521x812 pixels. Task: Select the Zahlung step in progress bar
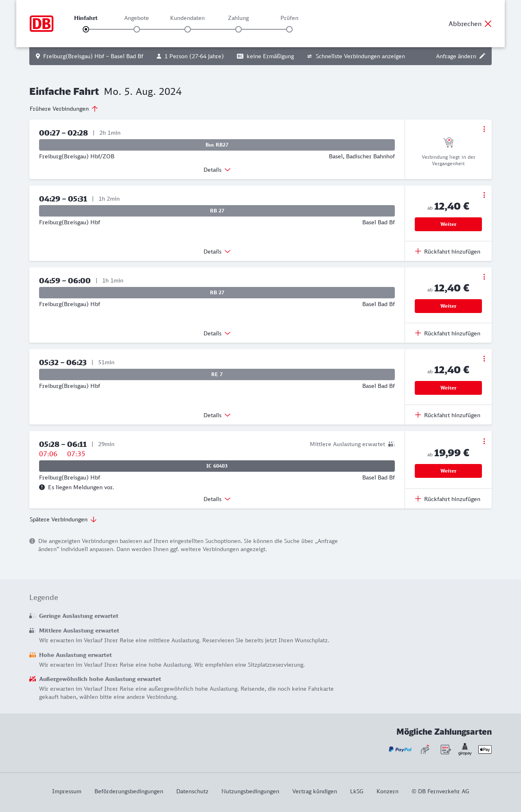click(239, 29)
